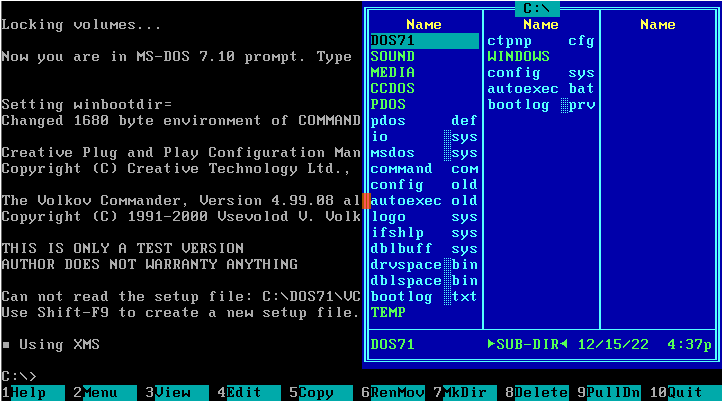Click the 'Locking volumes...' text line
This screenshot has height=402, width=723.
pyautogui.click(x=81, y=24)
